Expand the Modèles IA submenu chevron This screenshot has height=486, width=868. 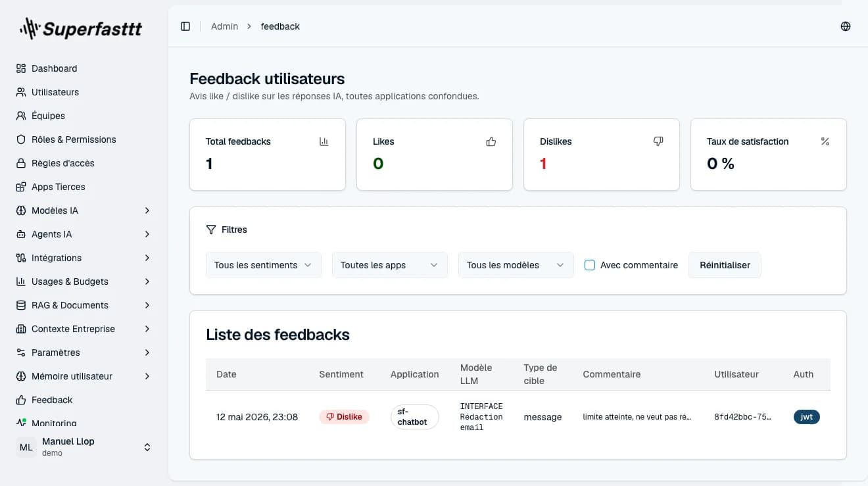coord(147,210)
